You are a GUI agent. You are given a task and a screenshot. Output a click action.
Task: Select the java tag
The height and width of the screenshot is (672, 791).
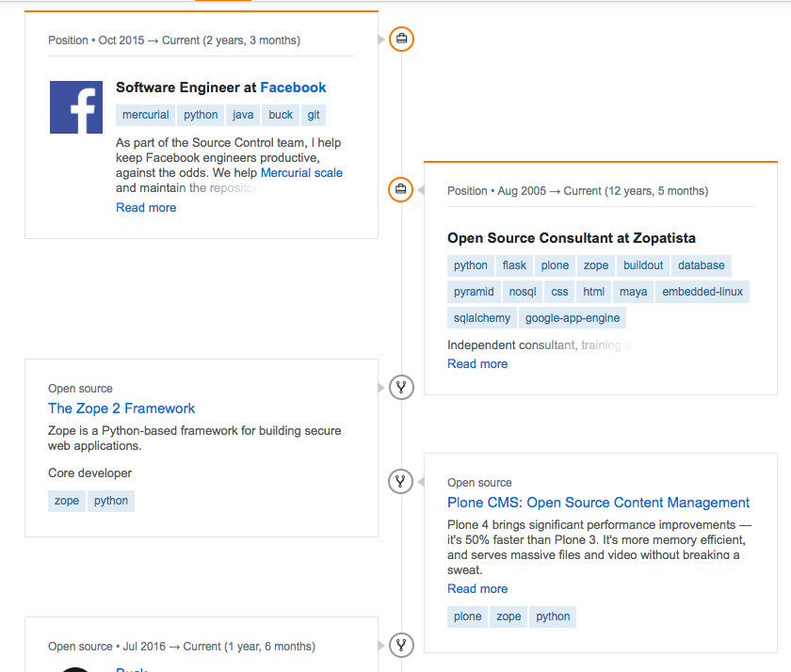click(243, 115)
